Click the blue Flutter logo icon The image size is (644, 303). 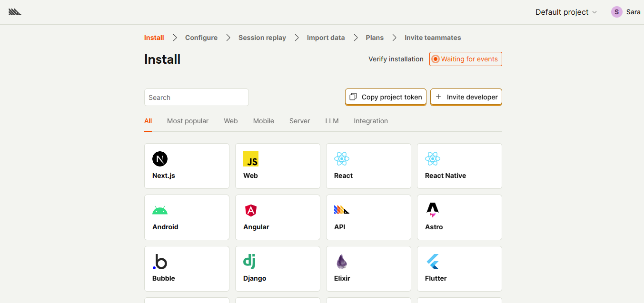(x=433, y=262)
